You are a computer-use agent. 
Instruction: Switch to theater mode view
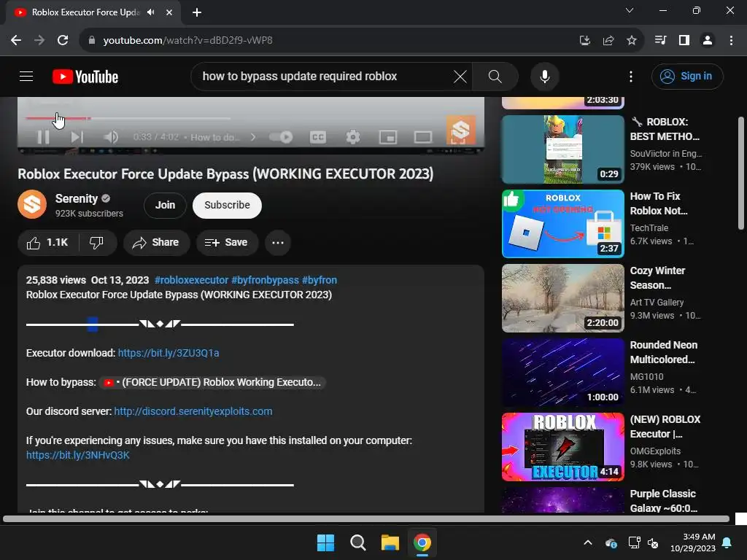click(422, 137)
